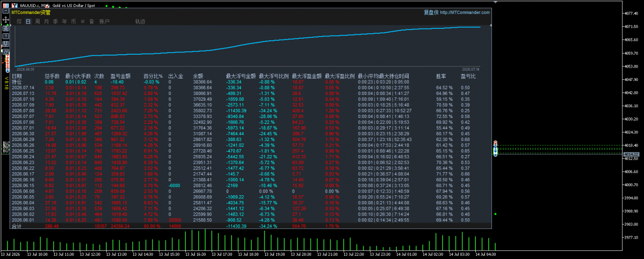
Task: Switch to the 季 quarterly tab
Action: point(55,21)
